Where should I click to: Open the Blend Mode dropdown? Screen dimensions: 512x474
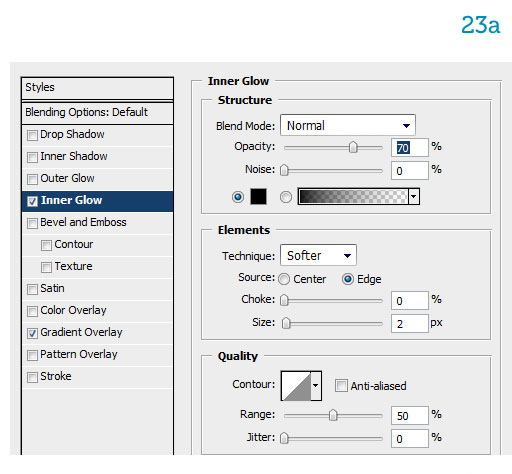348,125
